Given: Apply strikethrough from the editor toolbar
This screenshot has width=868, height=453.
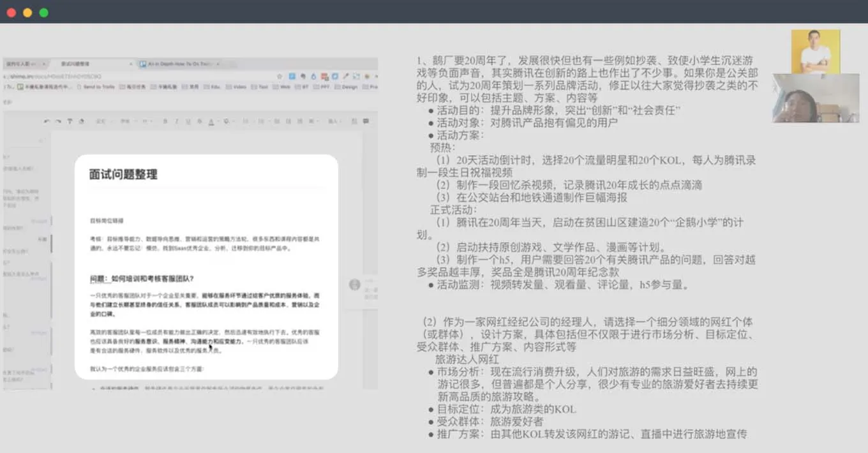Looking at the screenshot, I should pos(198,121).
